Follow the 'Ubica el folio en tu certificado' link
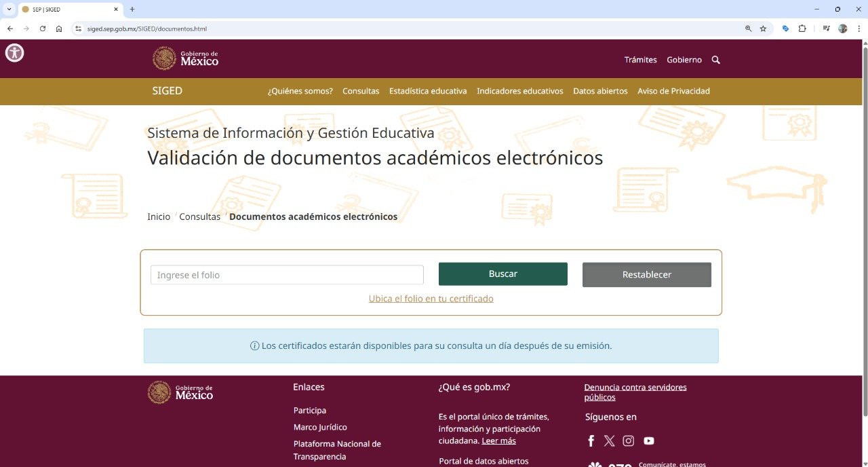 pos(431,299)
